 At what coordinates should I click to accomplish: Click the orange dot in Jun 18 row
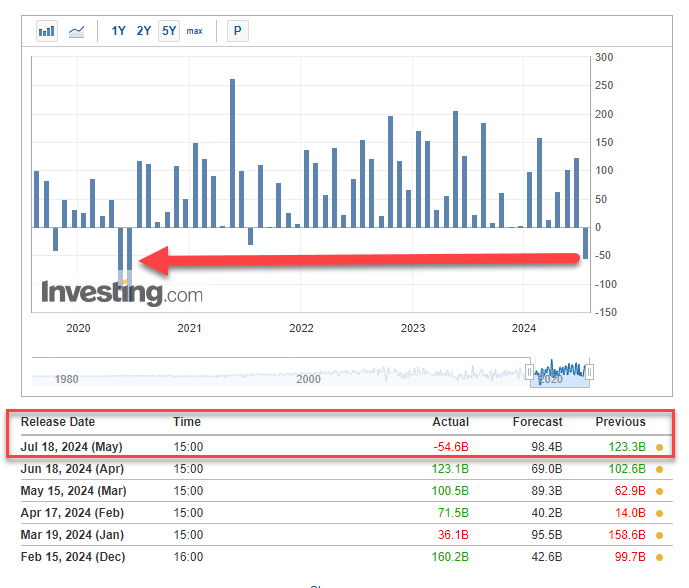pos(659,468)
